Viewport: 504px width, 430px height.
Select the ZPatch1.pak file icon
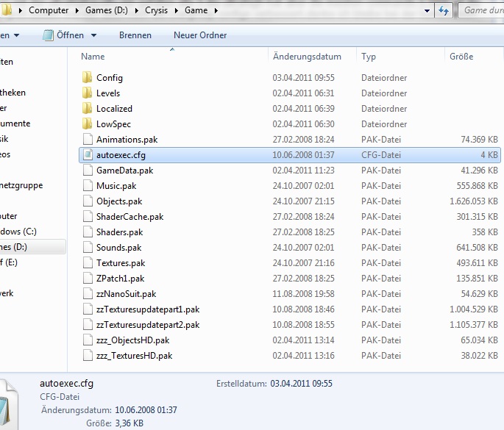pos(88,278)
